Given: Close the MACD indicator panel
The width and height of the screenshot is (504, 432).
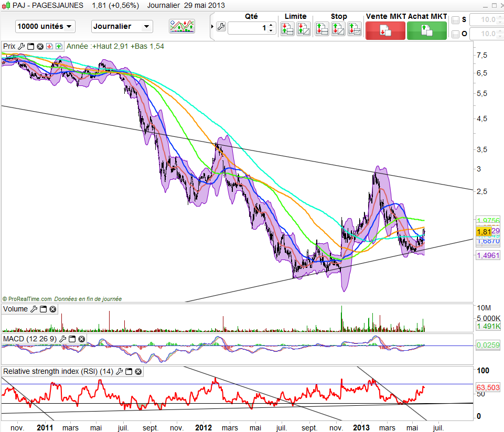Looking at the screenshot, I should tap(82, 339).
